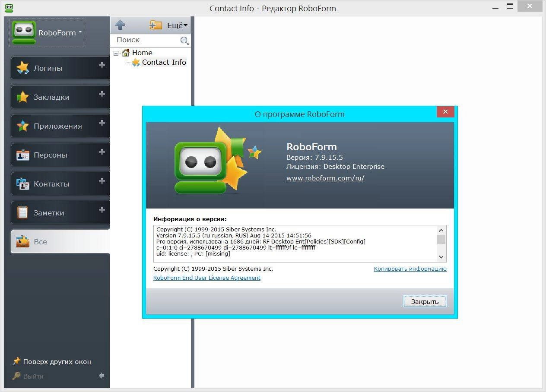Click the Лицензия: Desktop Enterprise text
546x392 pixels.
335,166
